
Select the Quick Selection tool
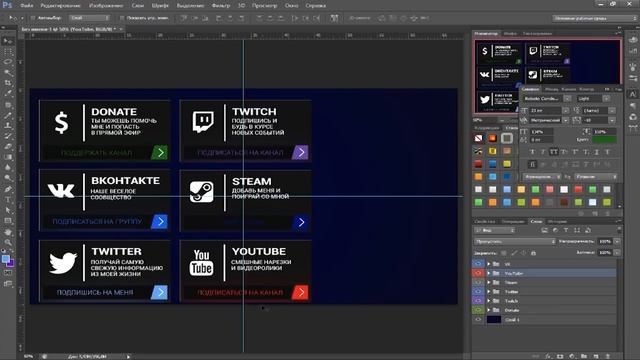[8, 73]
